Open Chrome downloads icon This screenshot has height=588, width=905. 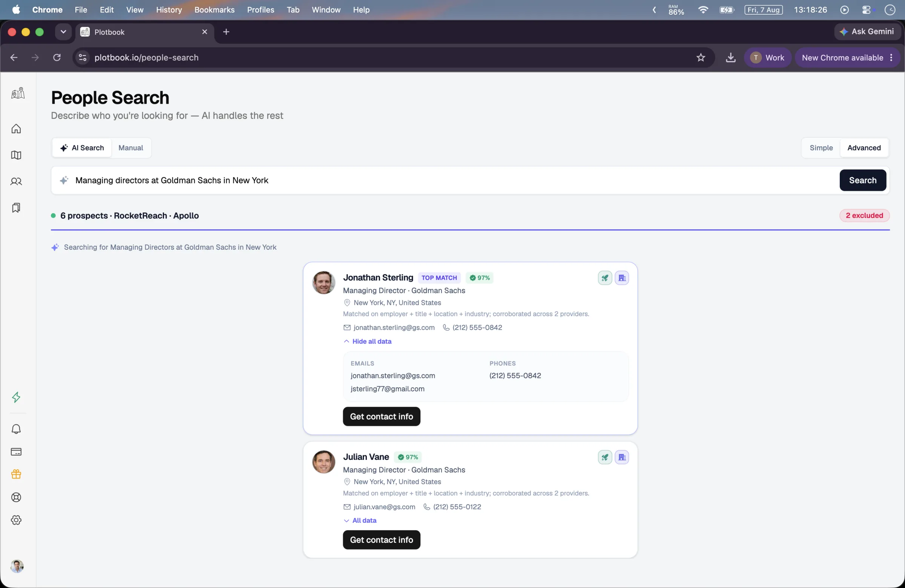point(730,57)
